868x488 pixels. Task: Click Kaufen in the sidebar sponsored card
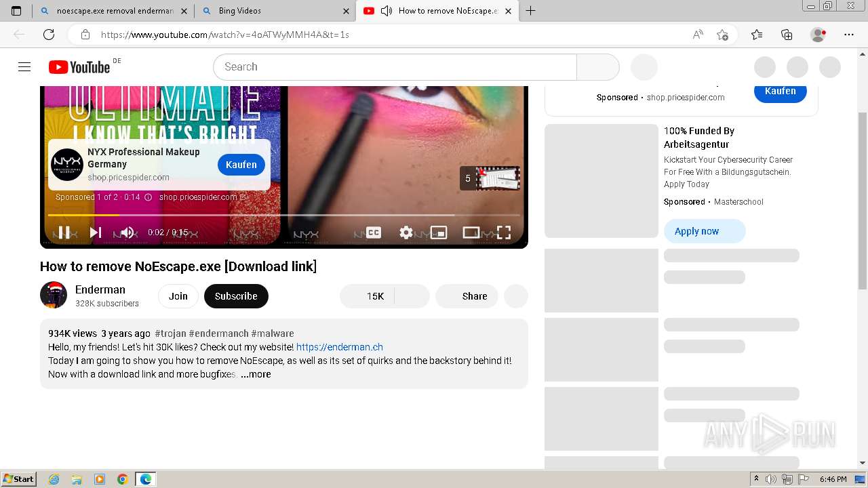coord(781,91)
